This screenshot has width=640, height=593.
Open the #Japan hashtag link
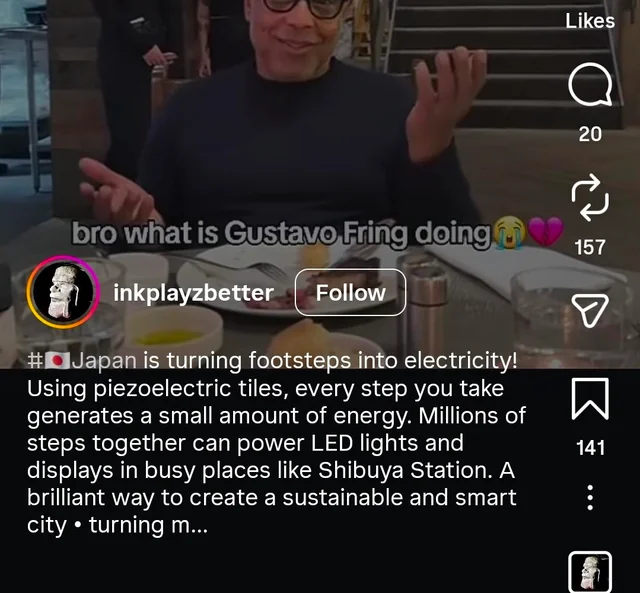[82, 361]
